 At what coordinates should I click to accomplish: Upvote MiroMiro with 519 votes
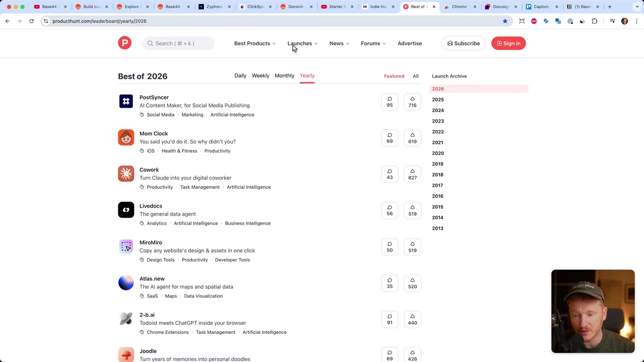click(413, 247)
